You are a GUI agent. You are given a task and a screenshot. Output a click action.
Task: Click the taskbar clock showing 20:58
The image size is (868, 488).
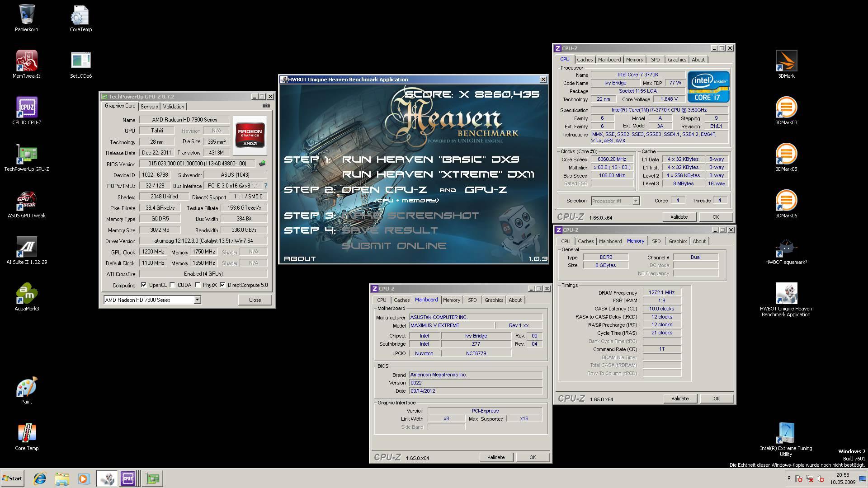tap(843, 475)
